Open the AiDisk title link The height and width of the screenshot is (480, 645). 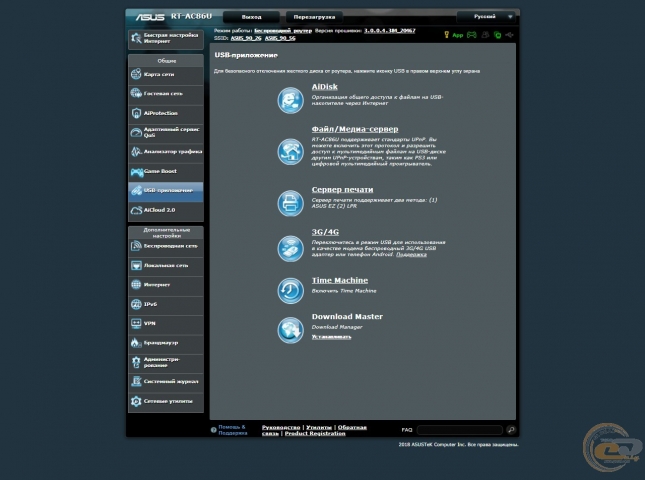pyautogui.click(x=325, y=87)
